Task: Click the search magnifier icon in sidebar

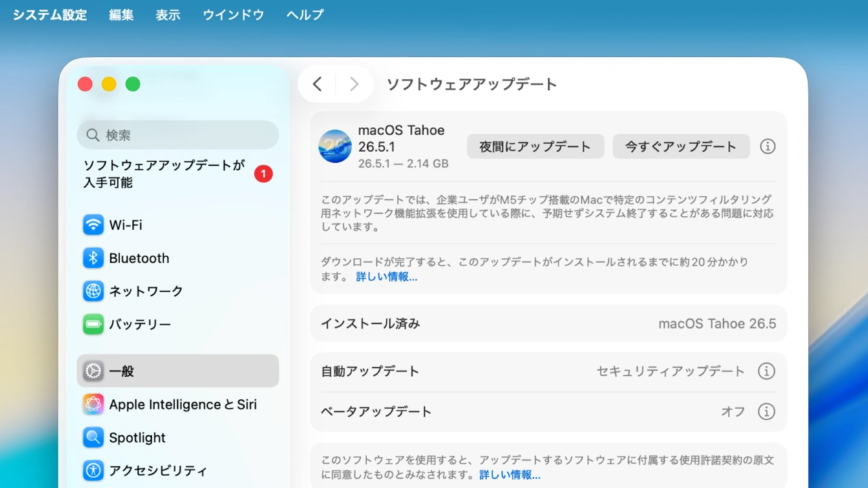Action: (94, 136)
